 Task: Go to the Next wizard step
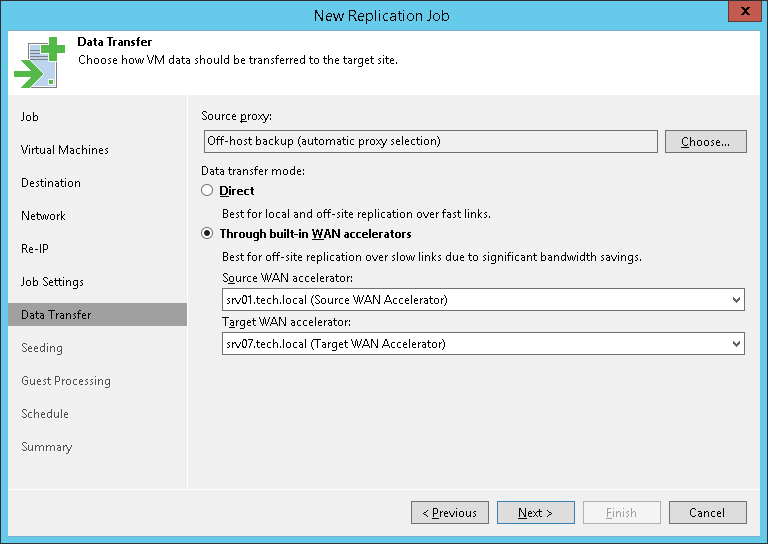click(535, 513)
